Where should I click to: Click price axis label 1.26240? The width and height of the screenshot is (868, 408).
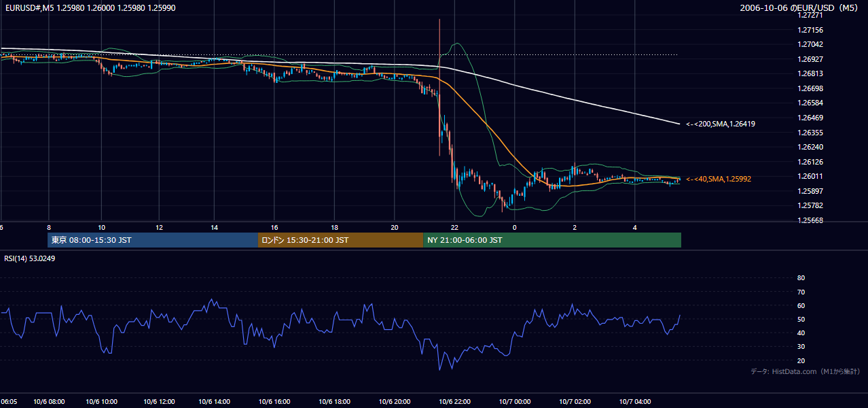(x=811, y=147)
